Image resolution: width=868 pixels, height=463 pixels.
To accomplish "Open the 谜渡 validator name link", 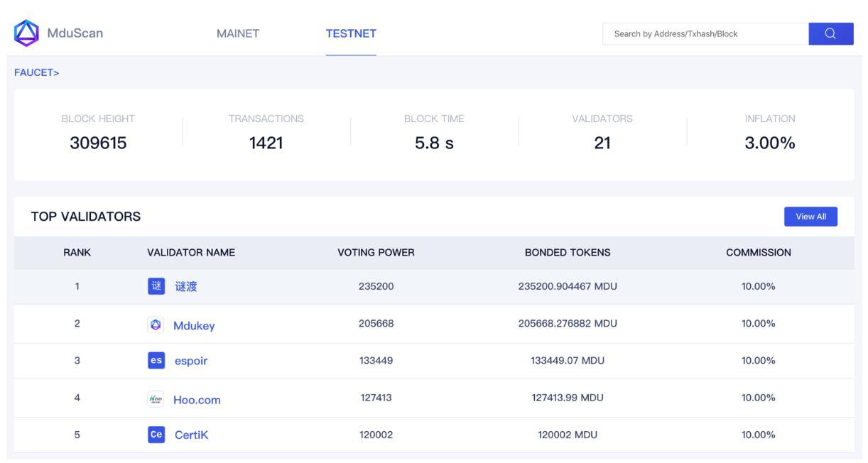I will [x=186, y=287].
